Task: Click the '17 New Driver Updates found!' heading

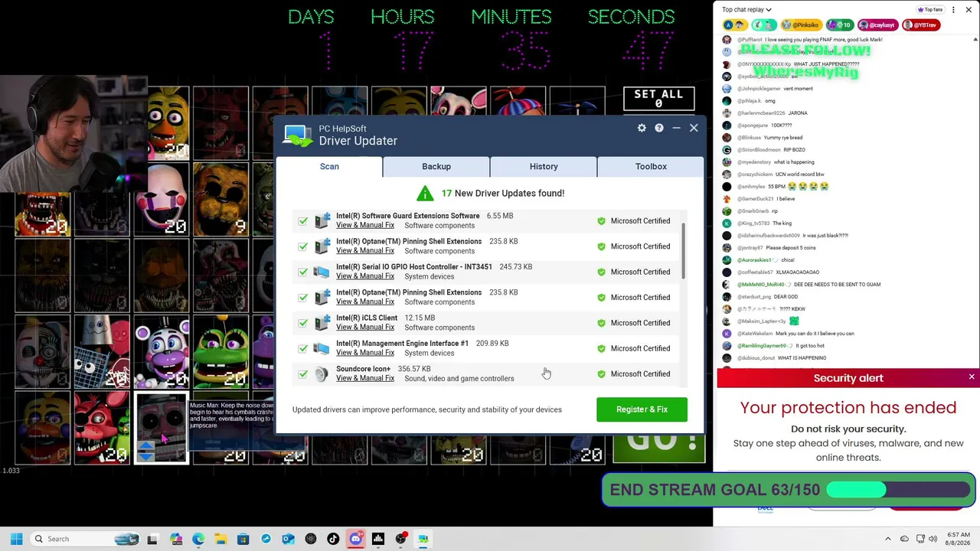Action: (x=502, y=193)
